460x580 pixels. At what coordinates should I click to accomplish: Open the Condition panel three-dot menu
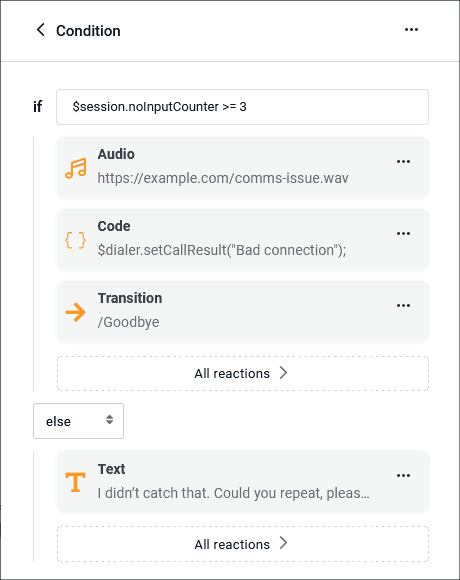click(411, 30)
